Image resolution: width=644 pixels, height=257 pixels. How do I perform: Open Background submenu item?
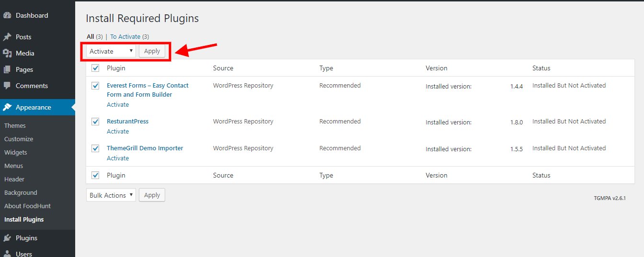coord(21,192)
